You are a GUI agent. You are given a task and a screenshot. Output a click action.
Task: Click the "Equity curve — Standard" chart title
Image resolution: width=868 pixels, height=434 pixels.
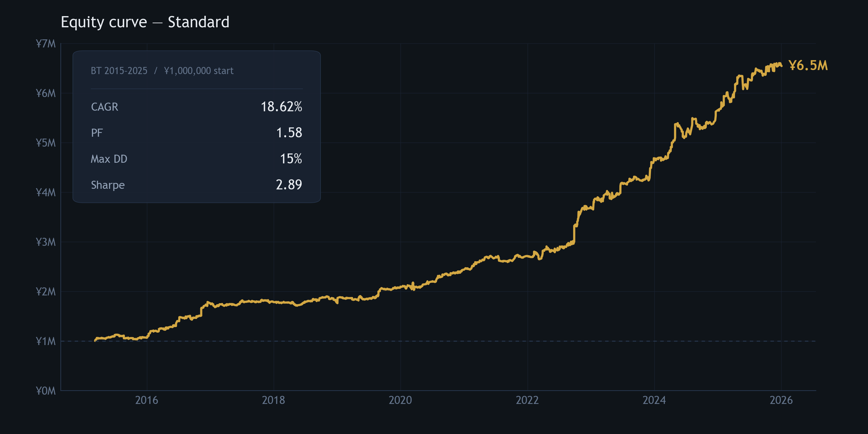[x=145, y=22]
